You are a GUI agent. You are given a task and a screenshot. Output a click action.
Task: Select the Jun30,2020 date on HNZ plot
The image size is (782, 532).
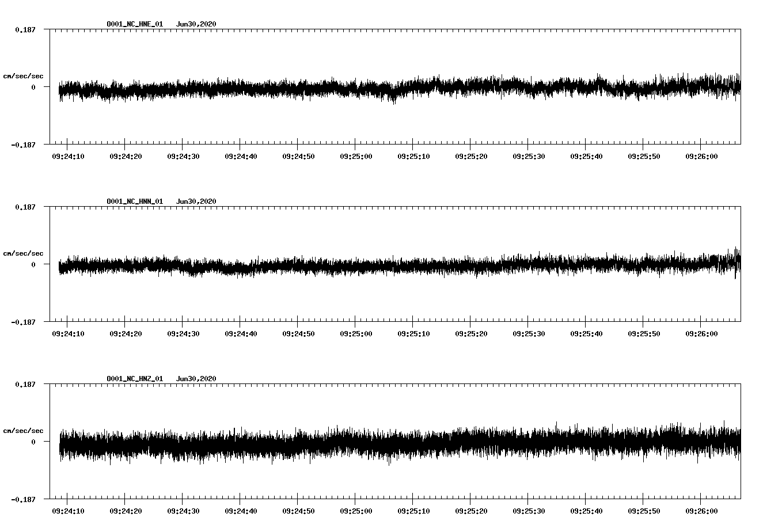coord(196,379)
